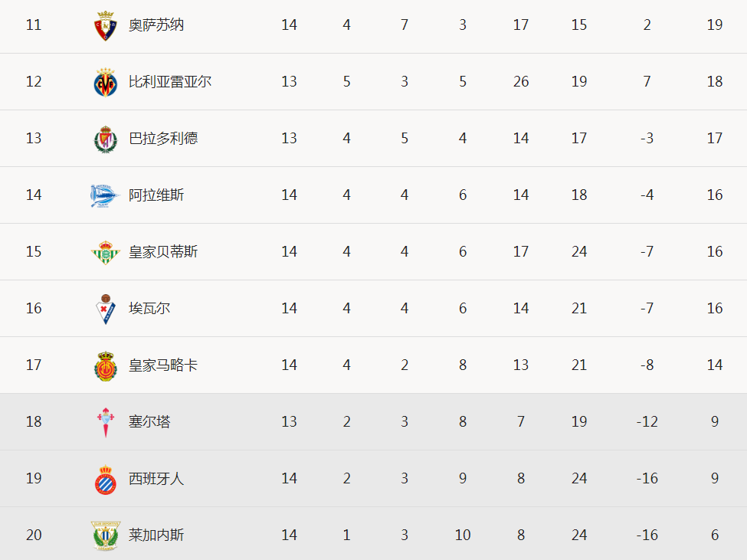Click the Real Valladolid crest icon
Viewport: 747px width, 560px height.
point(105,139)
